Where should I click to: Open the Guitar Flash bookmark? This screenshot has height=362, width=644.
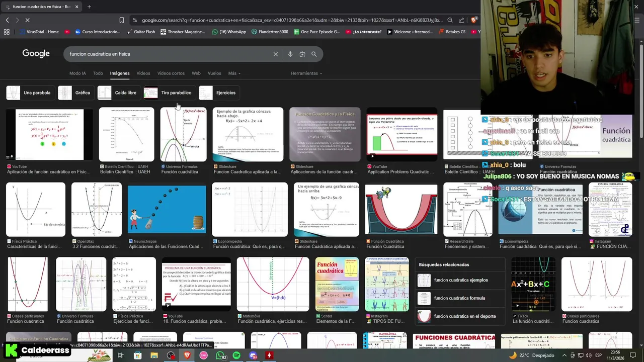(140, 32)
